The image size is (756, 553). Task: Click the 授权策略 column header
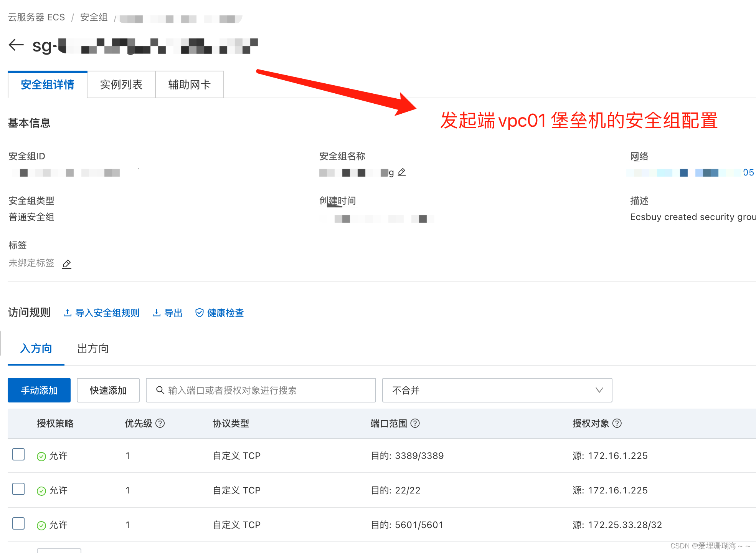click(55, 423)
